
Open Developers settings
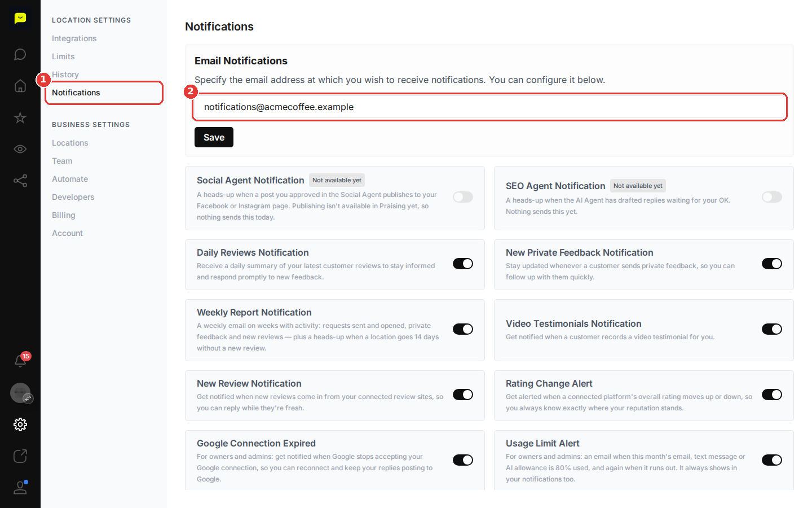(73, 197)
